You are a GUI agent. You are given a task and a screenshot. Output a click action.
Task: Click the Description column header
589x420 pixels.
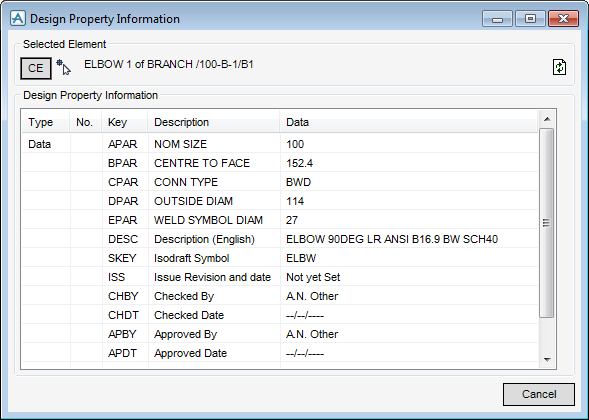click(x=214, y=122)
